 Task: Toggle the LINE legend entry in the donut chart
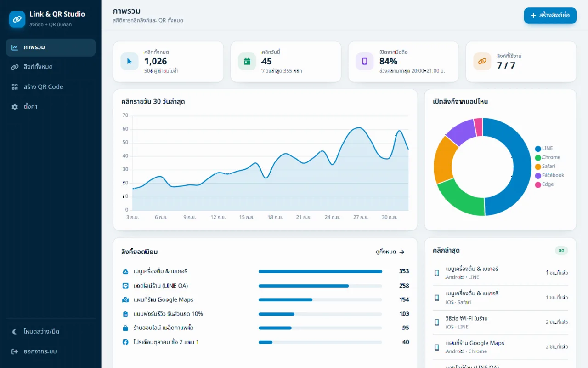coord(544,149)
